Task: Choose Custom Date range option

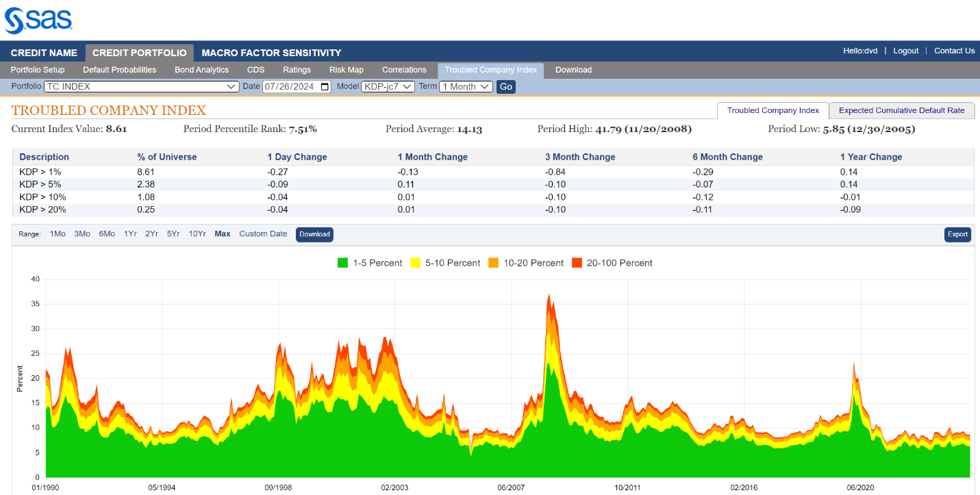Action: tap(263, 234)
